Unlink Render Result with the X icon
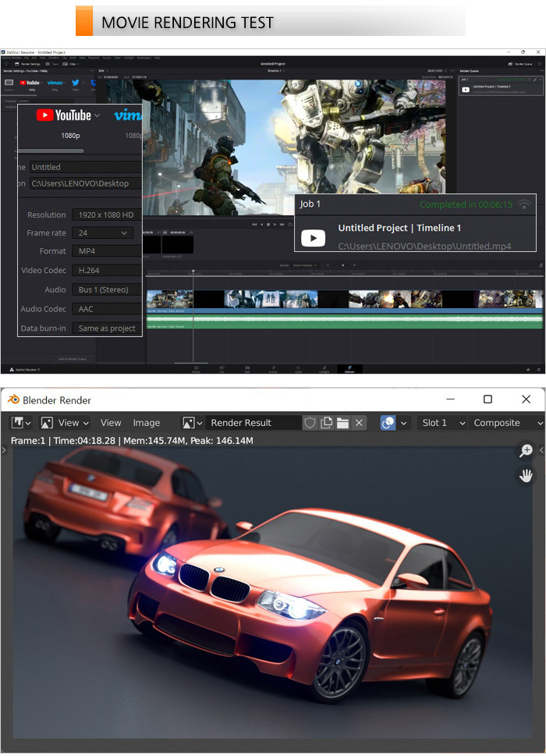The width and height of the screenshot is (546, 756). tap(359, 423)
